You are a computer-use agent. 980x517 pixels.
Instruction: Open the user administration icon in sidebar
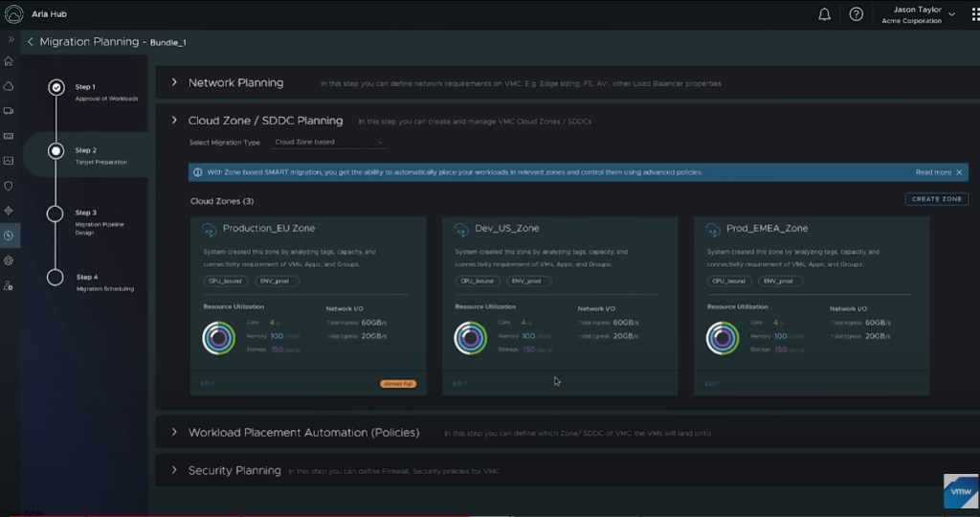[x=9, y=285]
